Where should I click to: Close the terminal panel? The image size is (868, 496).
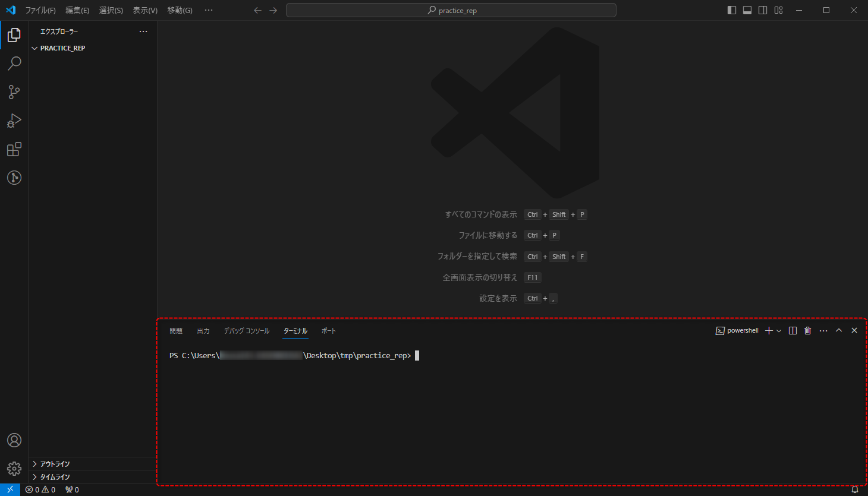click(x=854, y=331)
